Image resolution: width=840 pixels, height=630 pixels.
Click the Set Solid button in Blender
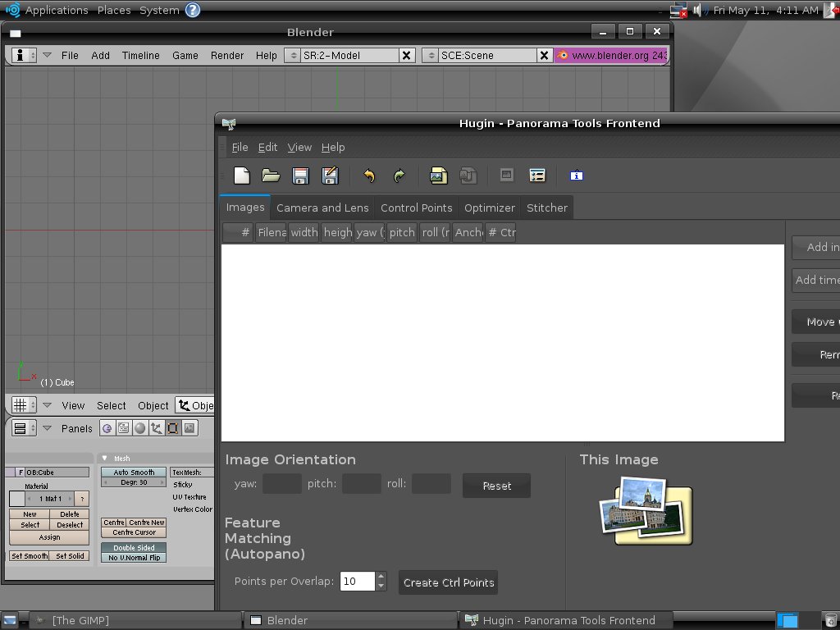[x=70, y=556]
